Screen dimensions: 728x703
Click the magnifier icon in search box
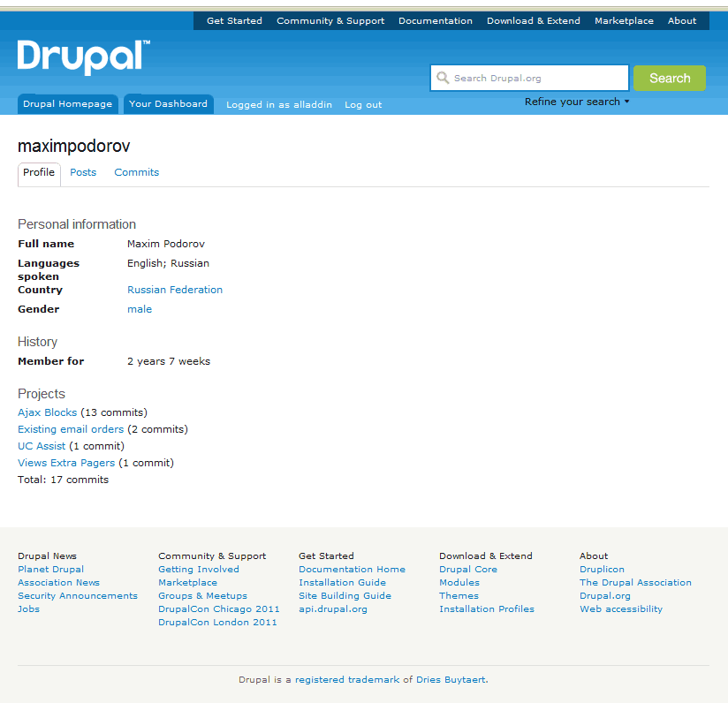click(x=443, y=78)
